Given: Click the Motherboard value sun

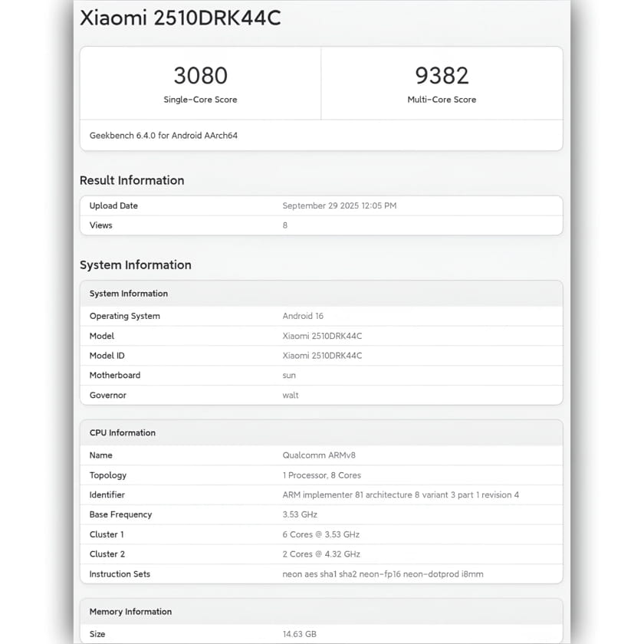Looking at the screenshot, I should click(289, 376).
